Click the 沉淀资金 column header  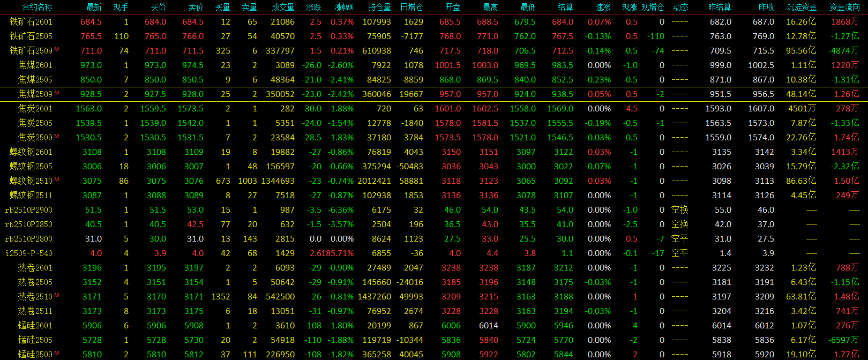(x=802, y=7)
